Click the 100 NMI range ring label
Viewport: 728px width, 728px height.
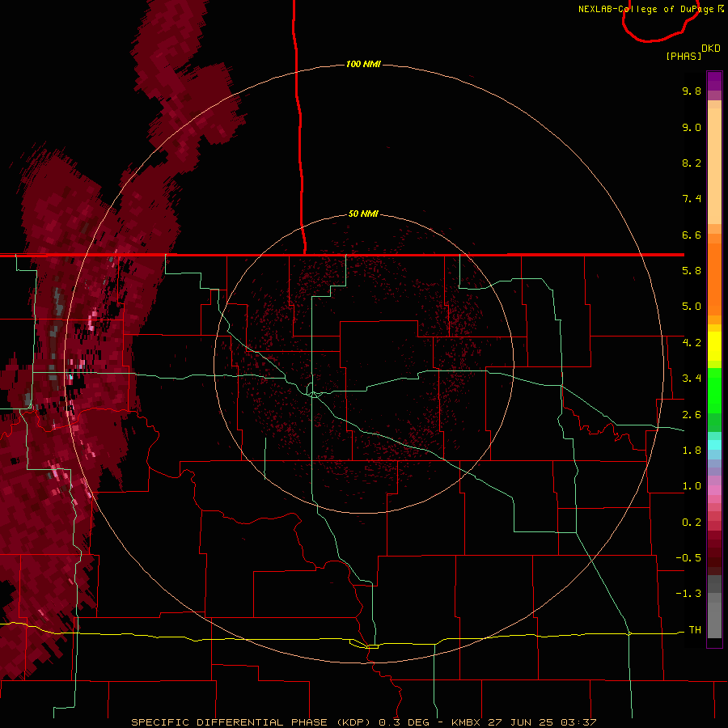pyautogui.click(x=363, y=64)
